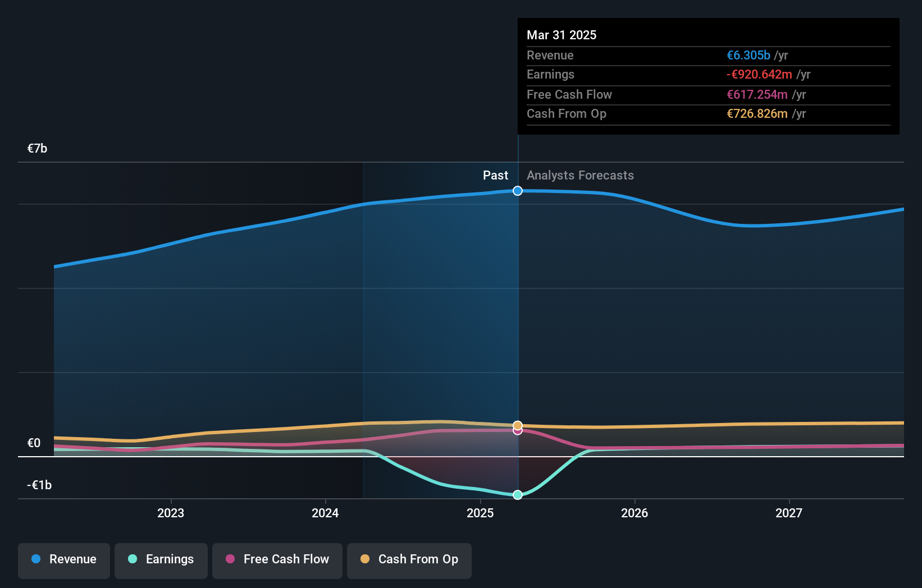This screenshot has height=588, width=922.
Task: Click the 2027 year label on axis
Action: pyautogui.click(x=789, y=513)
